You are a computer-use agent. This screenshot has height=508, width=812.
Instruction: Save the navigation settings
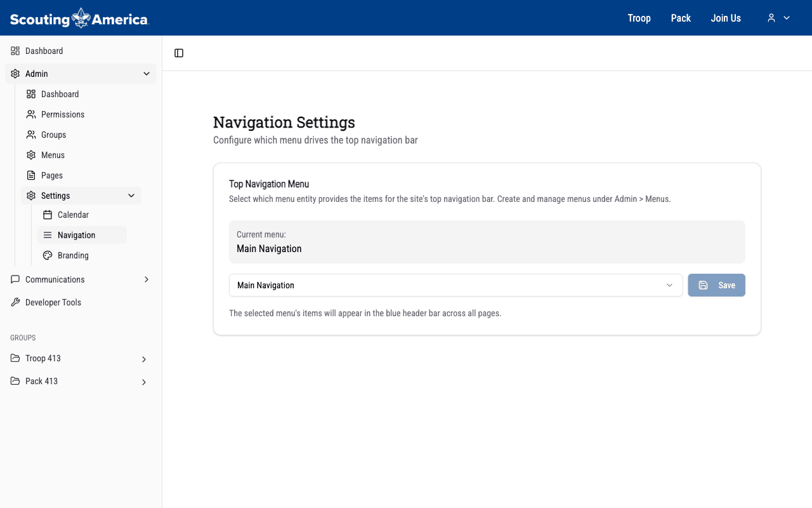coord(716,285)
